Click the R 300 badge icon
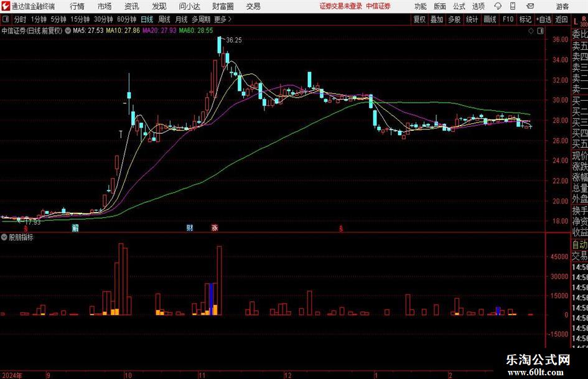This screenshot has height=379, width=588. click(x=584, y=21)
